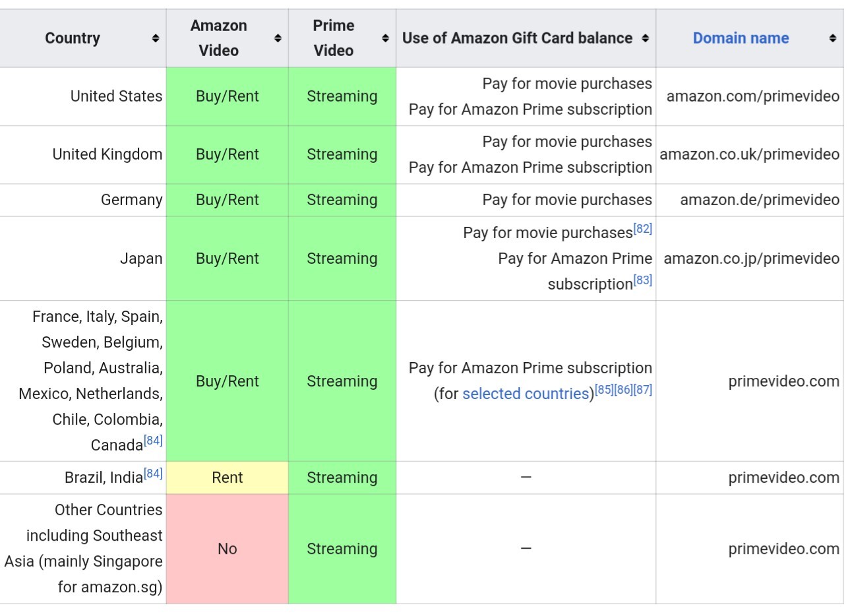The width and height of the screenshot is (848, 616).
Task: Click Streaming in United States row
Action: 342,96
